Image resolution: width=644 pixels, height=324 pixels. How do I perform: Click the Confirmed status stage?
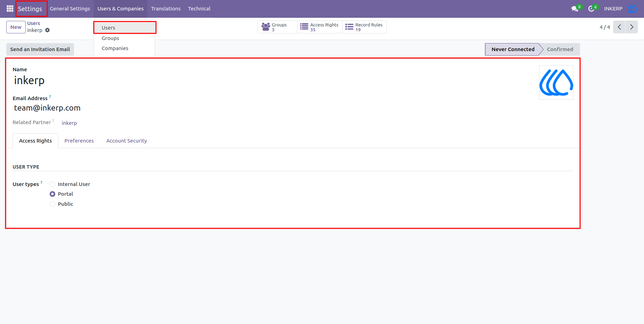560,49
